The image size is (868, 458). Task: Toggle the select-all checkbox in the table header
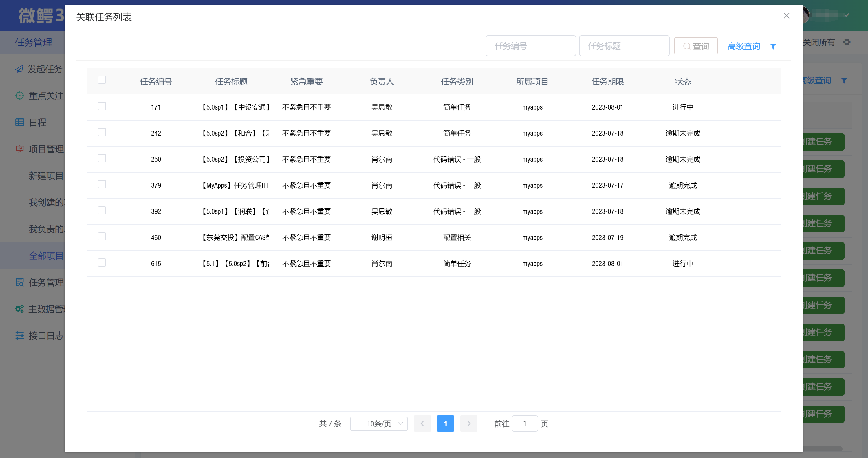pyautogui.click(x=102, y=80)
